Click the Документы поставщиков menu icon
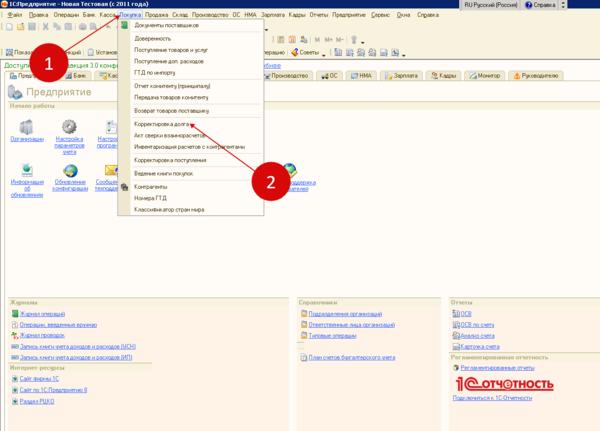 point(124,25)
